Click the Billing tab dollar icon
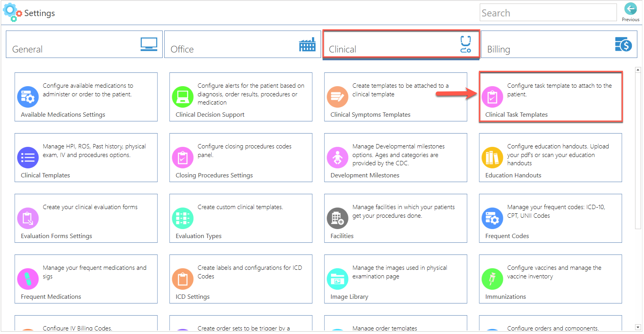 coord(624,44)
